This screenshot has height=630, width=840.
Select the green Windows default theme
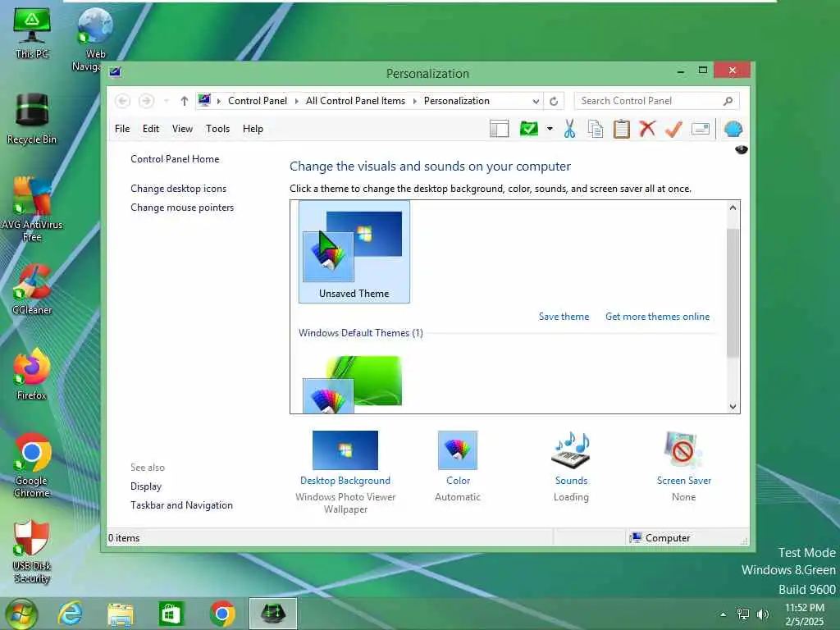click(x=352, y=384)
